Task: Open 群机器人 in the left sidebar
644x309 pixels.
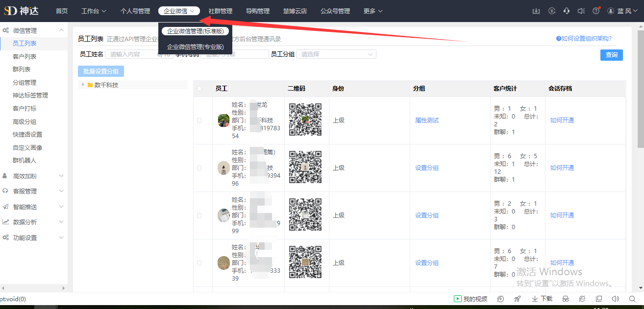Action: tap(25, 161)
